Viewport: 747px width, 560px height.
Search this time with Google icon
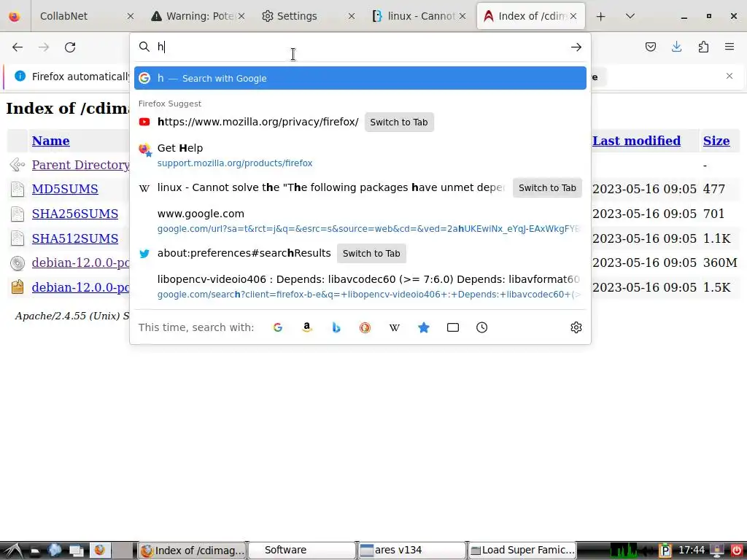[278, 327]
